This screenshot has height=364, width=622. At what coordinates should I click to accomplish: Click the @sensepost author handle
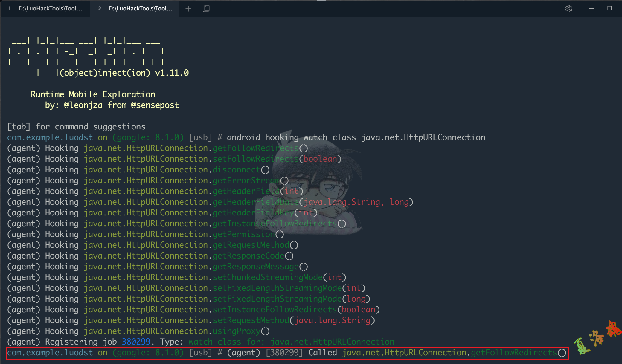pos(155,105)
